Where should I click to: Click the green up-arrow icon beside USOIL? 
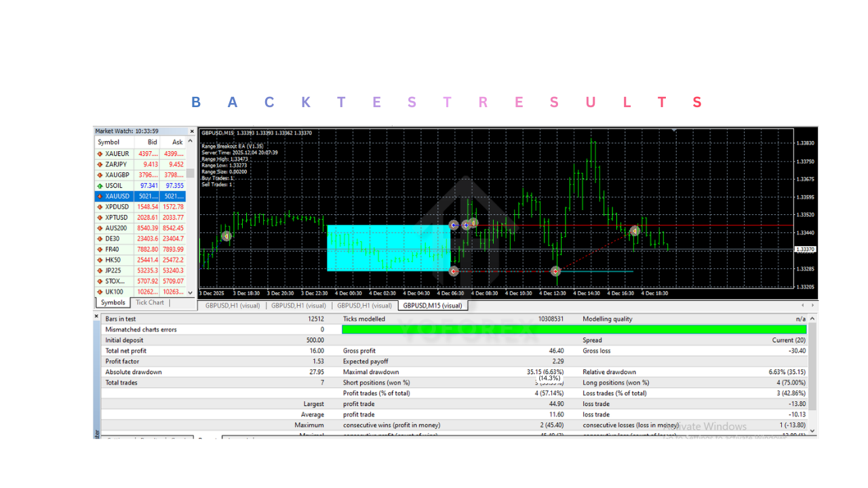point(100,185)
